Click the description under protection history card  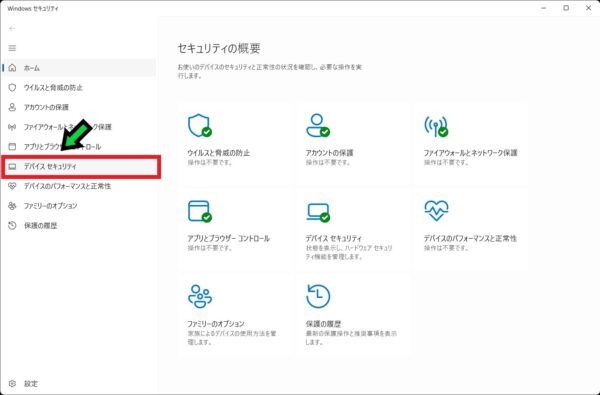click(351, 338)
